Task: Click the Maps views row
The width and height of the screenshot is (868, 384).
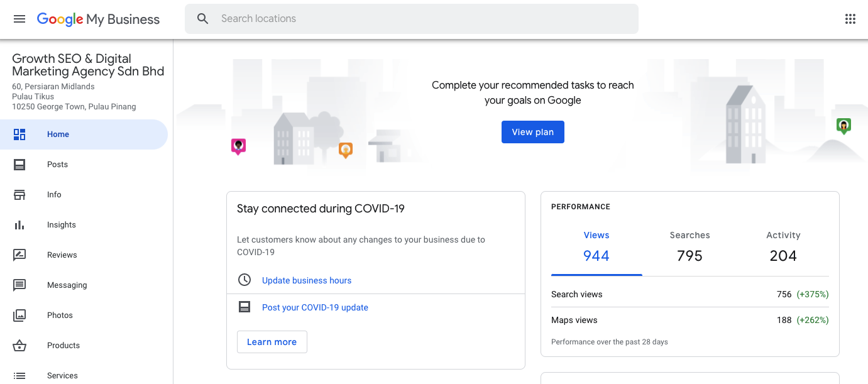Action: point(690,320)
